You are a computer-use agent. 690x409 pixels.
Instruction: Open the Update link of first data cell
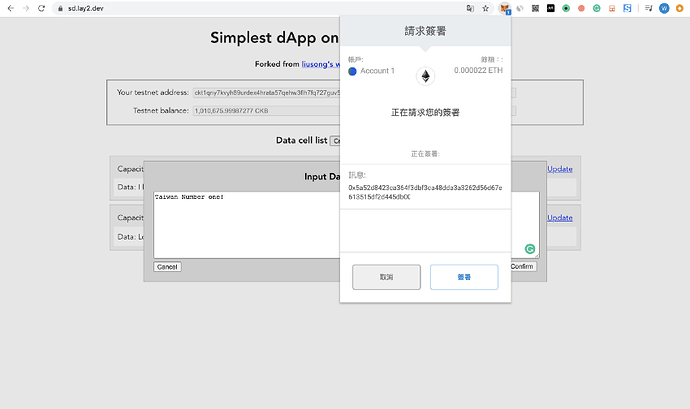pyautogui.click(x=560, y=169)
